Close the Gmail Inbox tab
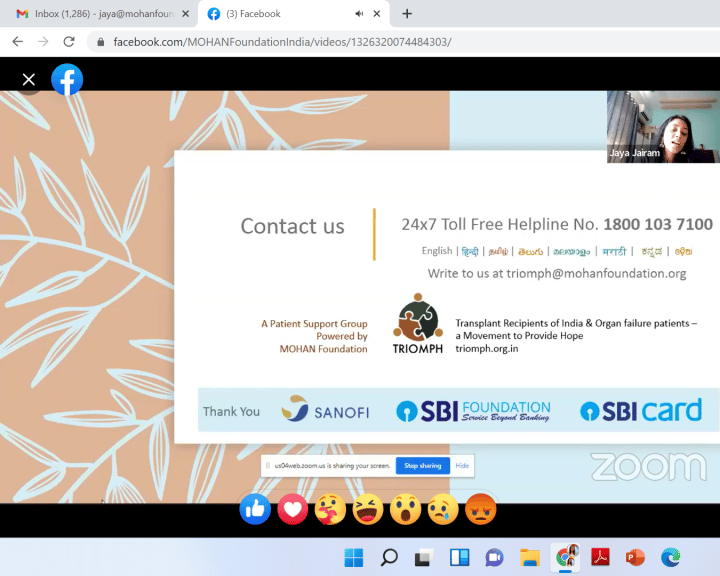The height and width of the screenshot is (576, 720). click(186, 14)
